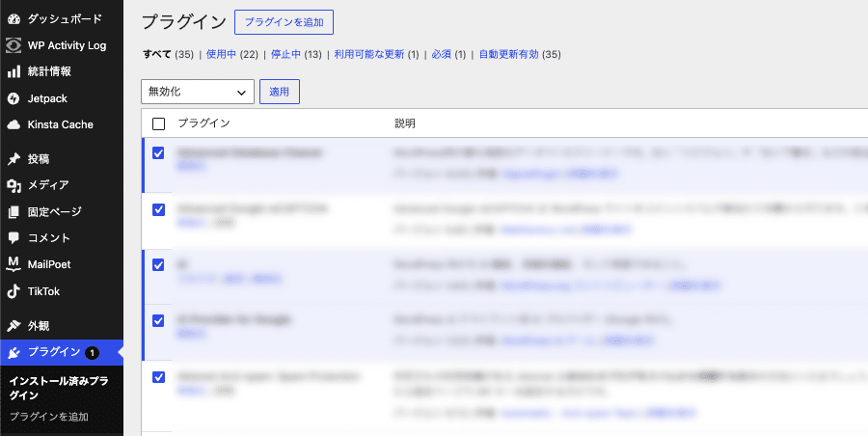The width and height of the screenshot is (868, 436).
Task: Open Kinsta Cache settings
Action: coord(61,124)
